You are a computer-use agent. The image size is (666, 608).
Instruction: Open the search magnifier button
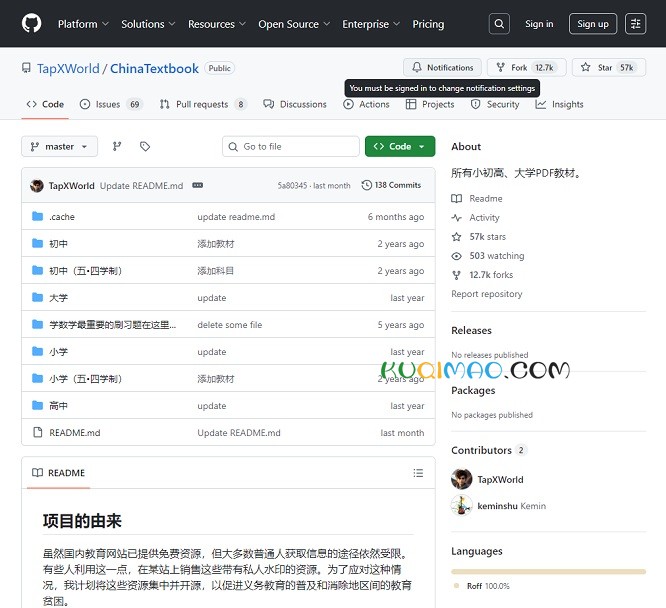click(499, 24)
